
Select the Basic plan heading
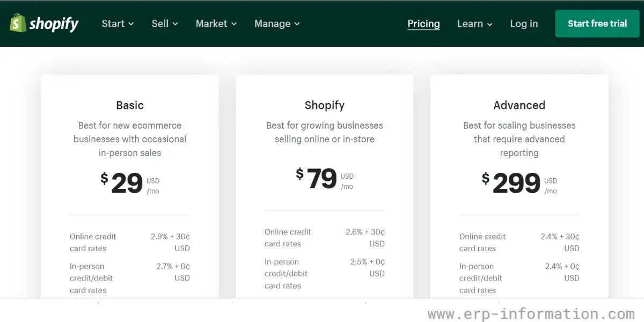tap(130, 105)
